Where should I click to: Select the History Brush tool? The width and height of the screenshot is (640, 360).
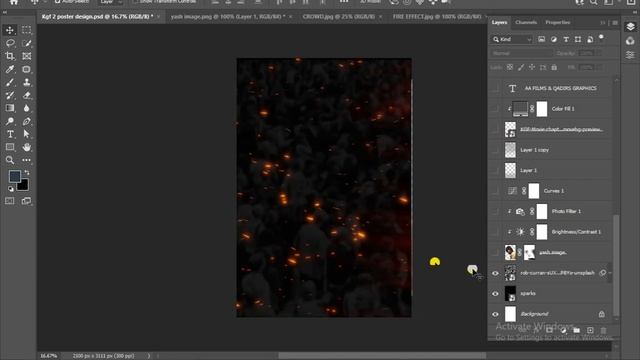coord(10,95)
